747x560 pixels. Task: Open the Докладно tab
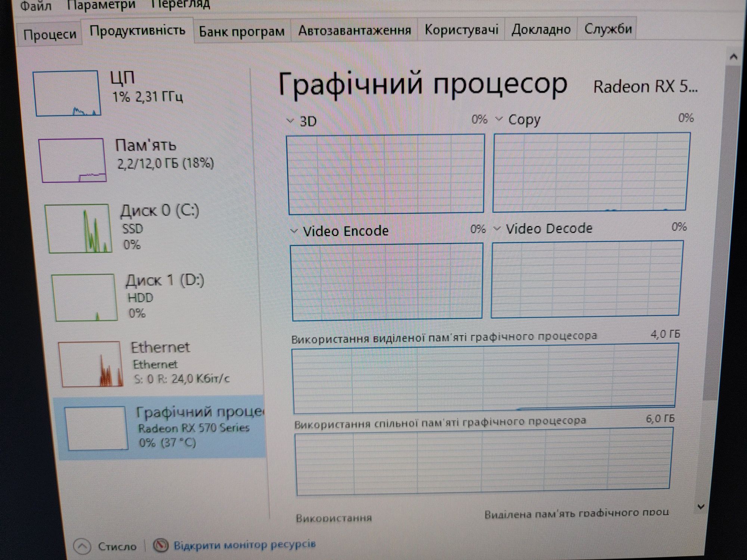pos(541,29)
